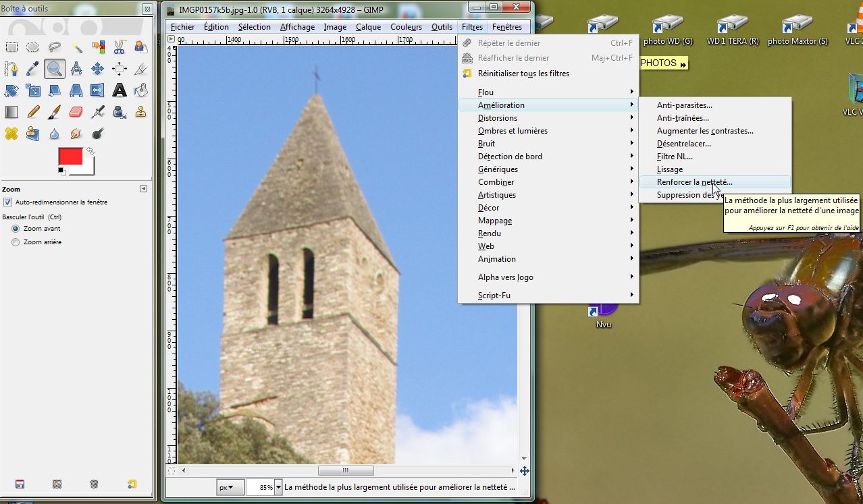Click the red foreground color swatch
863x504 pixels.
tap(70, 157)
